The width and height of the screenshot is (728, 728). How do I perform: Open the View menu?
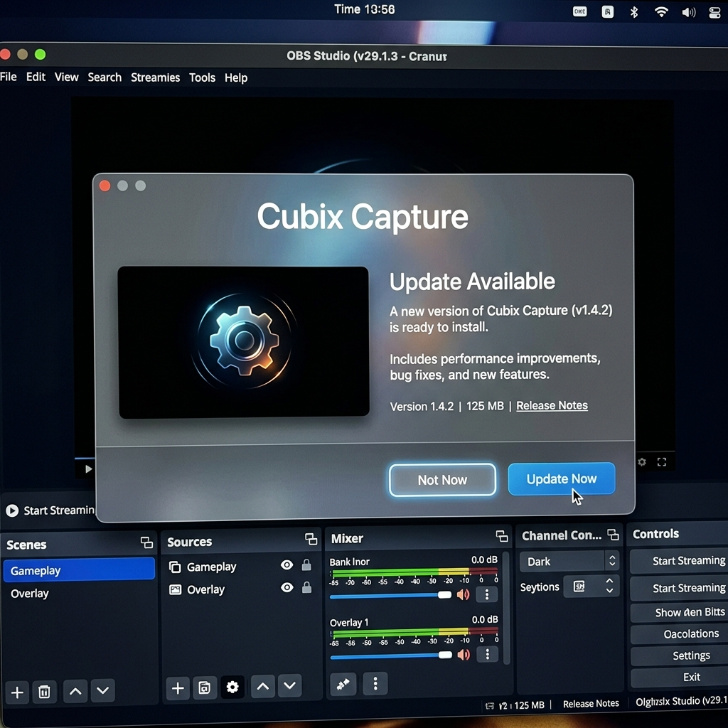pyautogui.click(x=66, y=77)
